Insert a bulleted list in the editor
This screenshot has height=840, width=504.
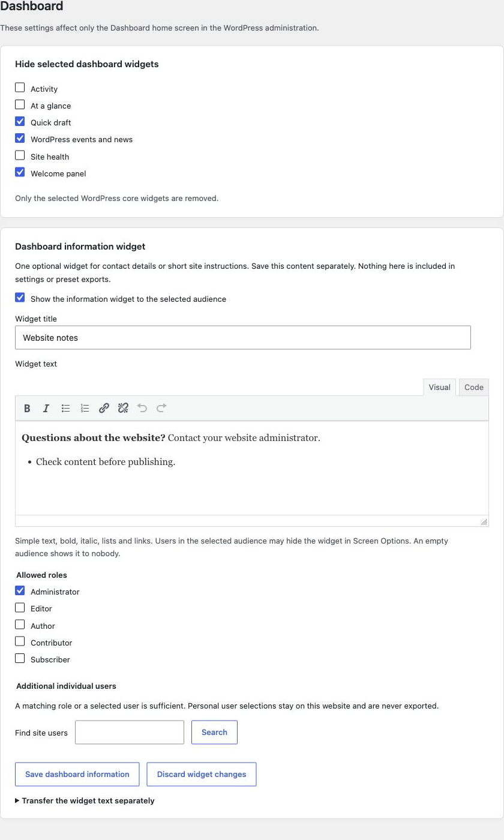65,408
